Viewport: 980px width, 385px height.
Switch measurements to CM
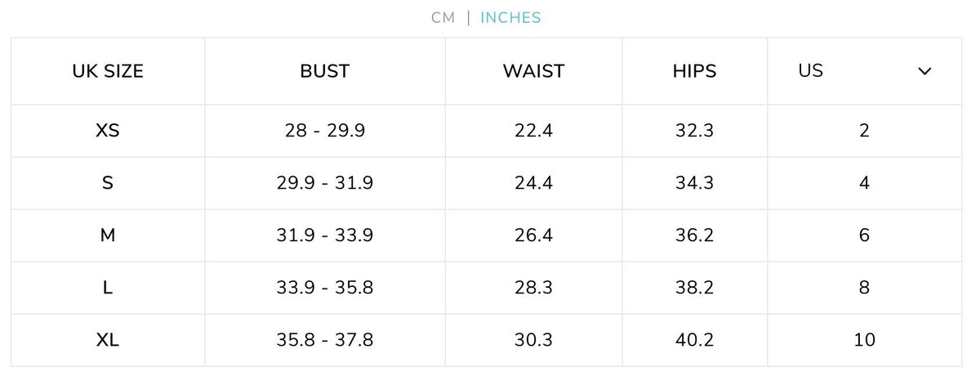click(443, 17)
